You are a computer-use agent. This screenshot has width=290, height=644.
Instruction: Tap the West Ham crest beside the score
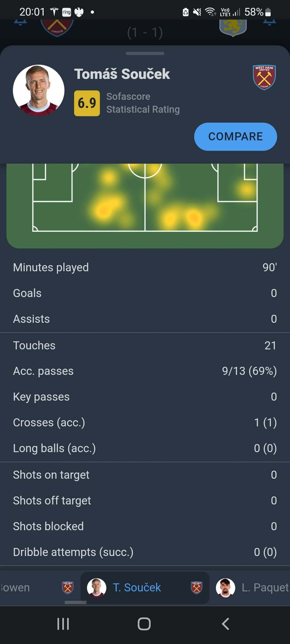pos(57,28)
